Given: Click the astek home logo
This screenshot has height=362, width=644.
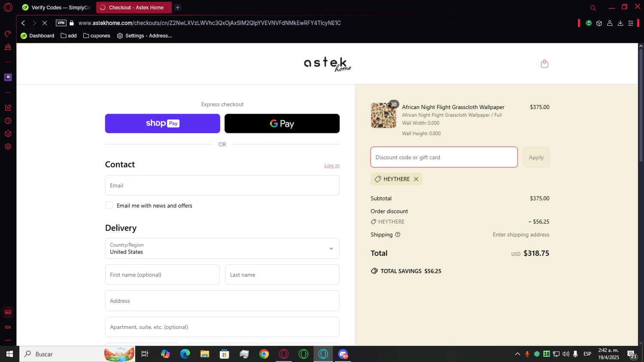Looking at the screenshot, I should pos(328,64).
